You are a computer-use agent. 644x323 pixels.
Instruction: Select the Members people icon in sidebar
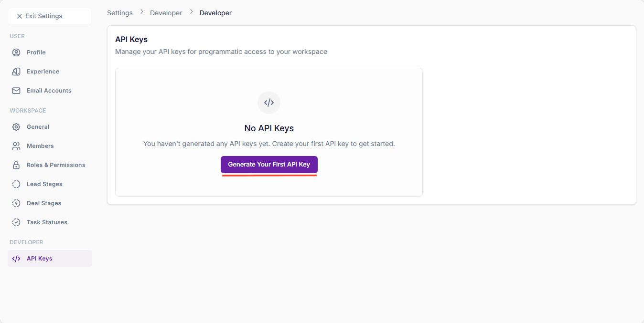coord(16,146)
